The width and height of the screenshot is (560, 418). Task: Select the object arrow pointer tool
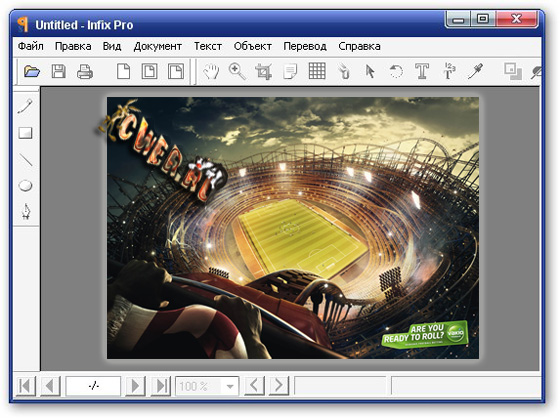click(x=370, y=71)
